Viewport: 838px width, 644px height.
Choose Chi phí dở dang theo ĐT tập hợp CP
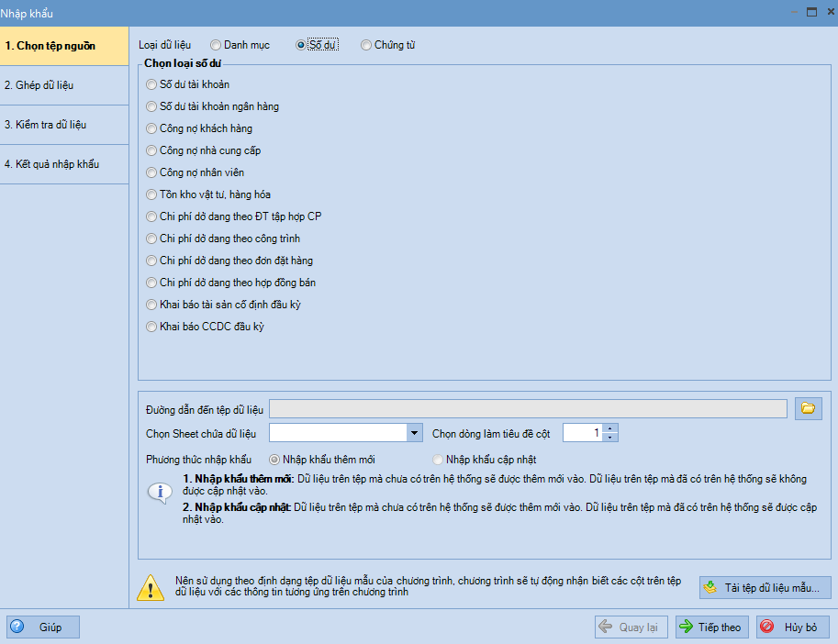pos(234,217)
